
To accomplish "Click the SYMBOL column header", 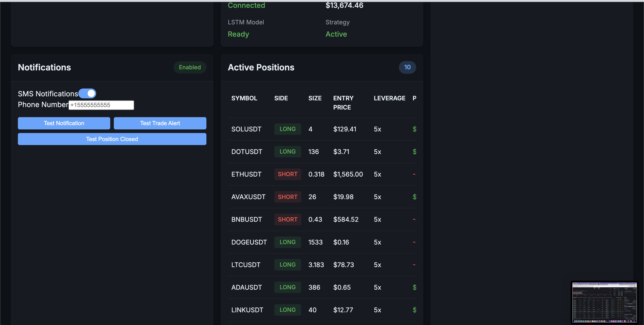I will (x=244, y=98).
